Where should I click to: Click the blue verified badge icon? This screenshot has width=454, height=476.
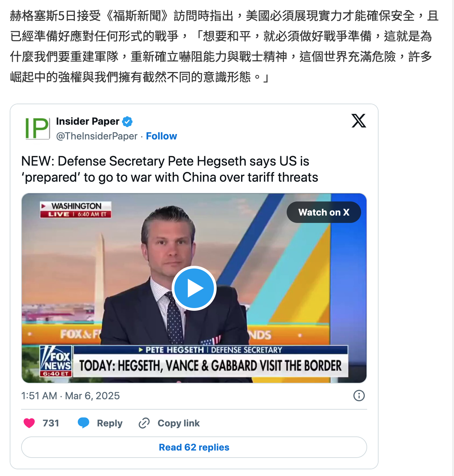(127, 122)
